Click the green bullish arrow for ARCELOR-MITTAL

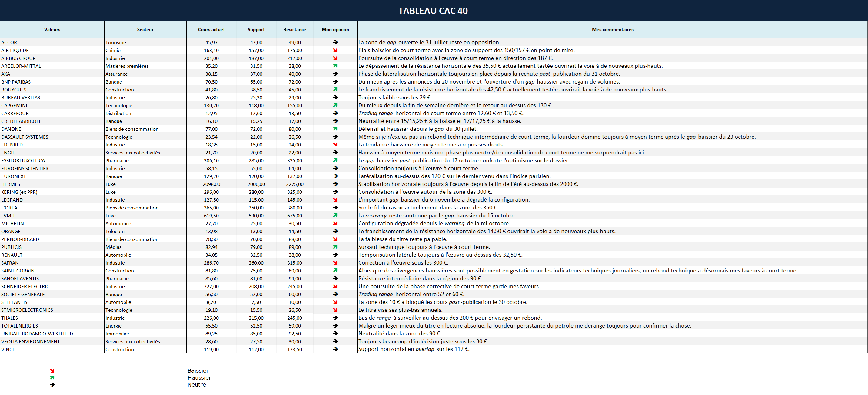tap(335, 66)
